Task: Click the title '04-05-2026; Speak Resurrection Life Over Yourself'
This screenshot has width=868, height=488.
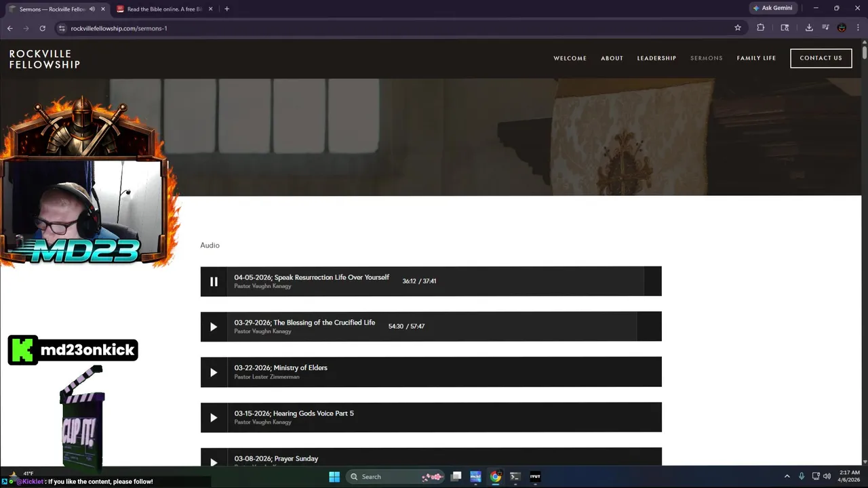Action: tap(311, 277)
